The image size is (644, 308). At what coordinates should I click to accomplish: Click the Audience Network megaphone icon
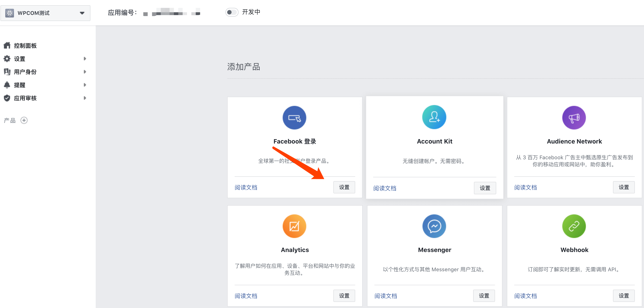click(x=574, y=118)
